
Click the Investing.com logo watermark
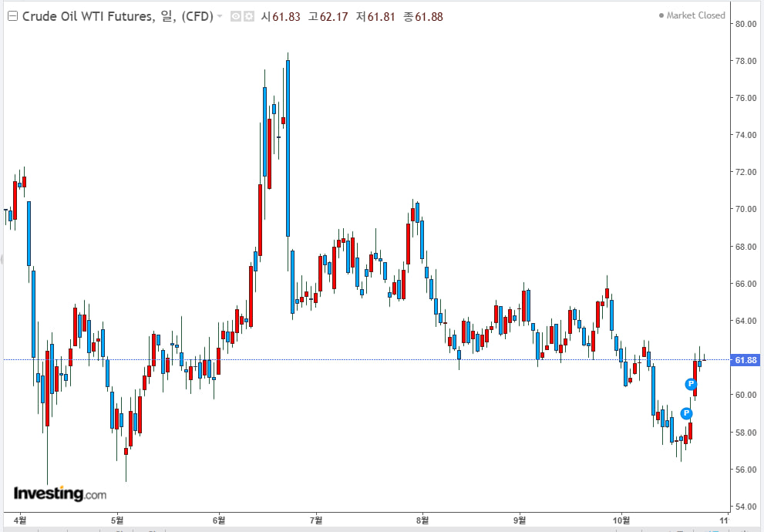click(59, 493)
